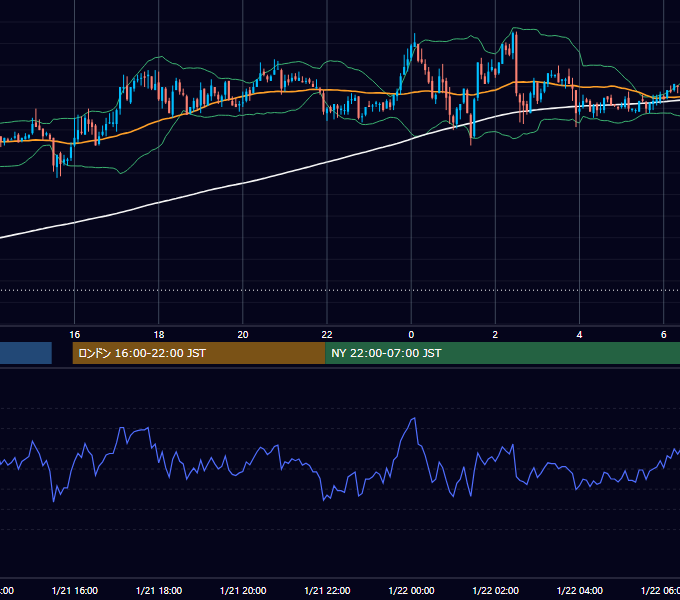Screen dimensions: 680x600
Task: Click the 16 hour axis label
Action: [75, 334]
